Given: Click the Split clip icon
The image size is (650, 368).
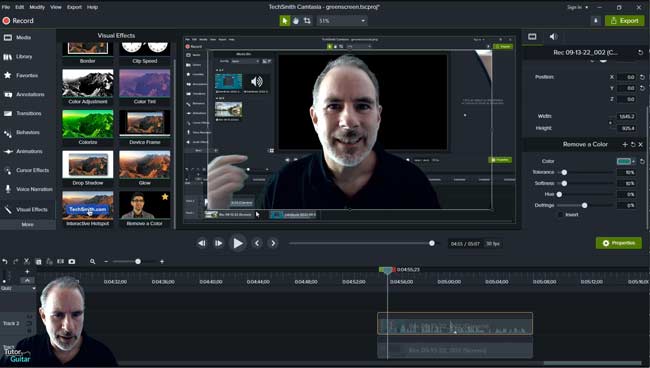Looking at the screenshot, I should pos(61,261).
